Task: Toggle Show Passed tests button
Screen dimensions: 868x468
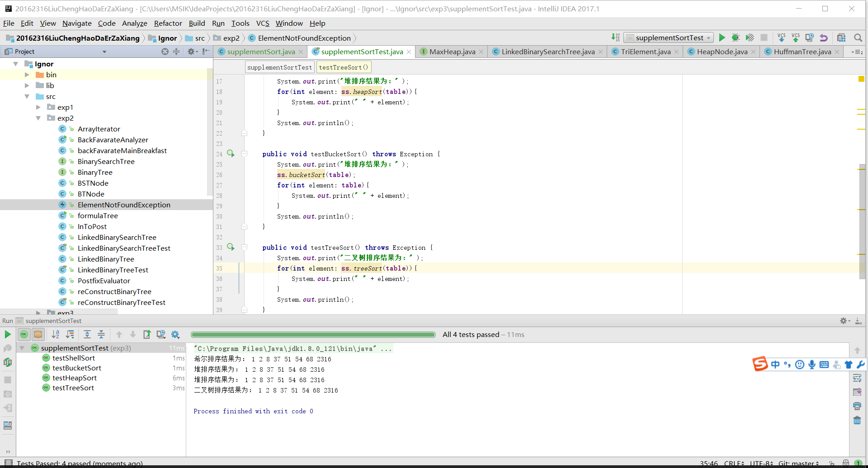Action: (24, 334)
